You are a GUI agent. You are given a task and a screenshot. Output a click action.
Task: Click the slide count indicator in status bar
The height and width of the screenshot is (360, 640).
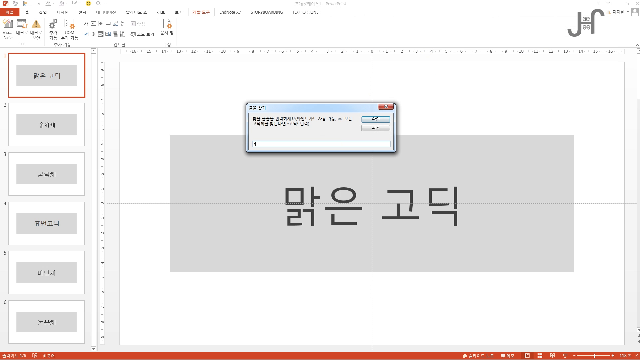[13, 356]
